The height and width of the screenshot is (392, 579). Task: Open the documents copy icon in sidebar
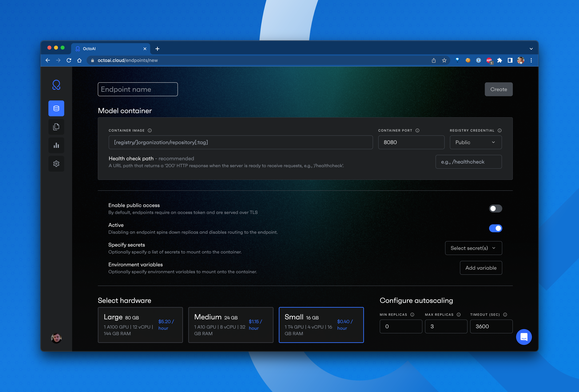[56, 127]
